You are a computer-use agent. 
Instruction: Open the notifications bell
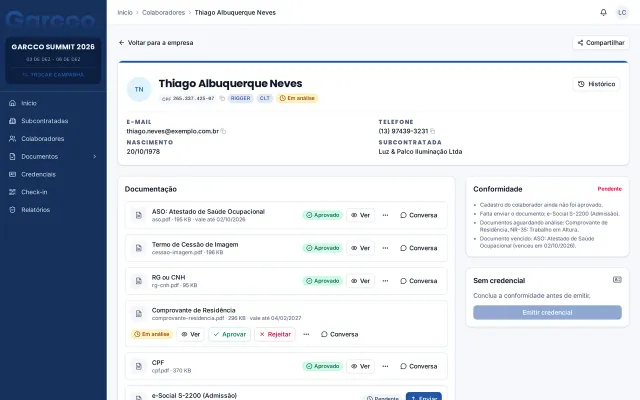point(603,12)
